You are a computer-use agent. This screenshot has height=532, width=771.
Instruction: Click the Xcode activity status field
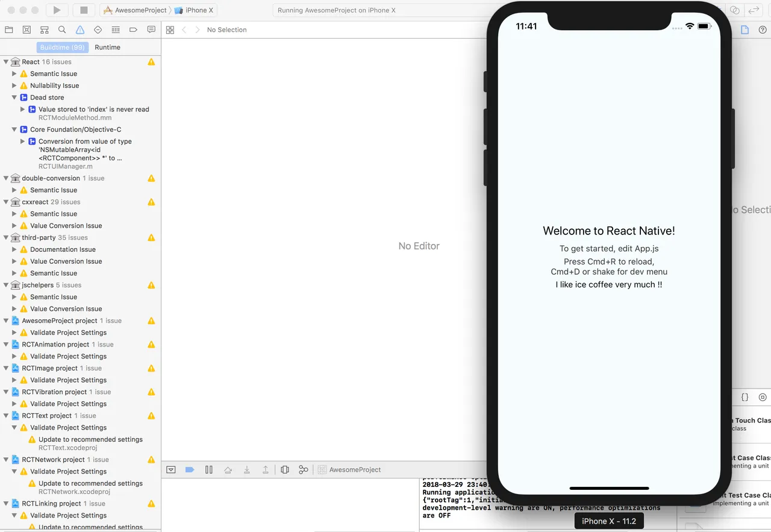[379, 10]
